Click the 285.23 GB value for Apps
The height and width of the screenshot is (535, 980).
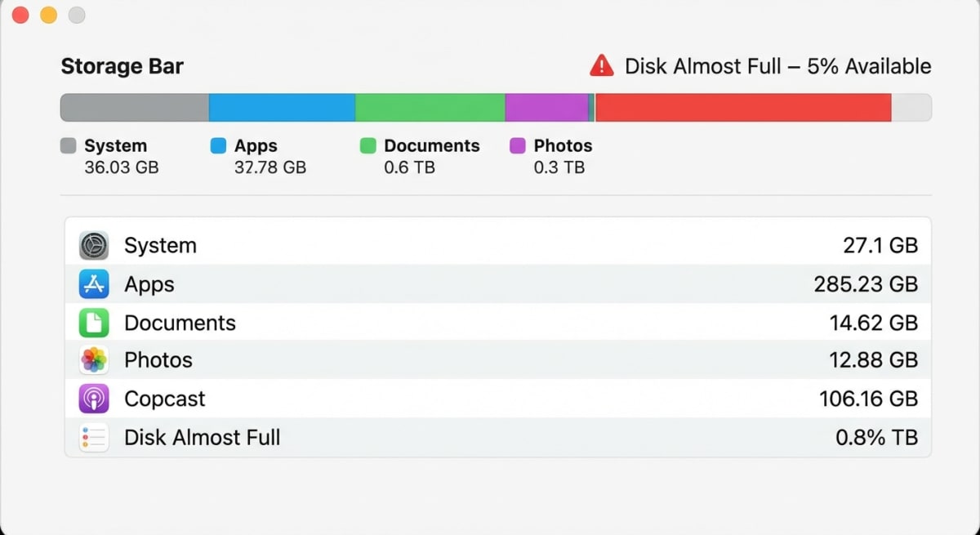867,283
